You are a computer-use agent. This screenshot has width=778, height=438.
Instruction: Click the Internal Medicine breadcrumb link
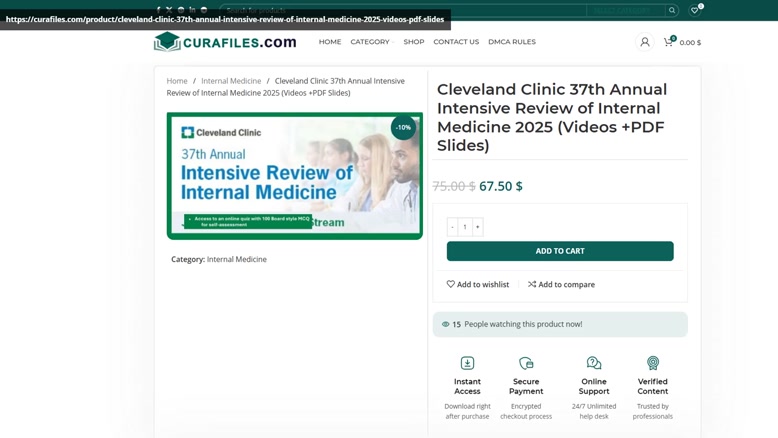[x=231, y=81]
